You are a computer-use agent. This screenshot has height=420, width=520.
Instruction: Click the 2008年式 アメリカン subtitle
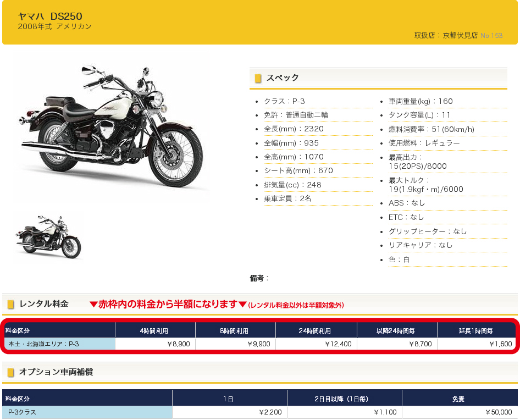point(55,26)
